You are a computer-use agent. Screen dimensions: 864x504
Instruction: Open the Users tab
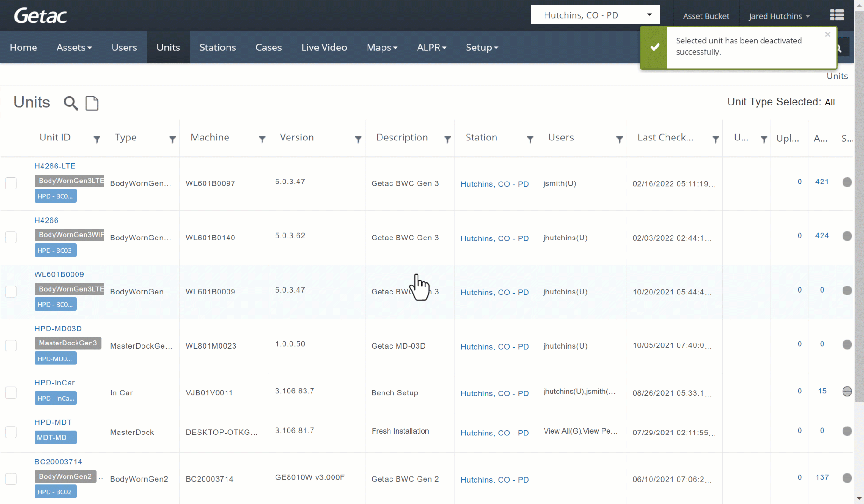coord(124,48)
